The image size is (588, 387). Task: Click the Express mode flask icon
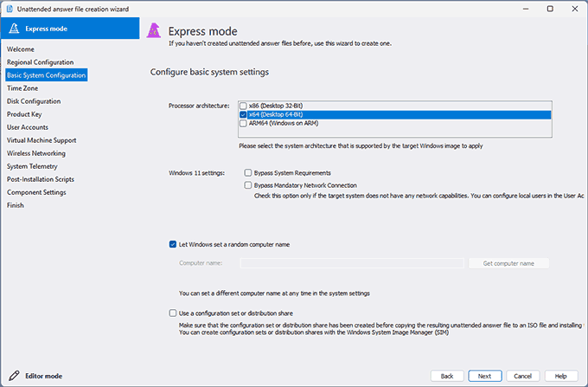click(14, 29)
